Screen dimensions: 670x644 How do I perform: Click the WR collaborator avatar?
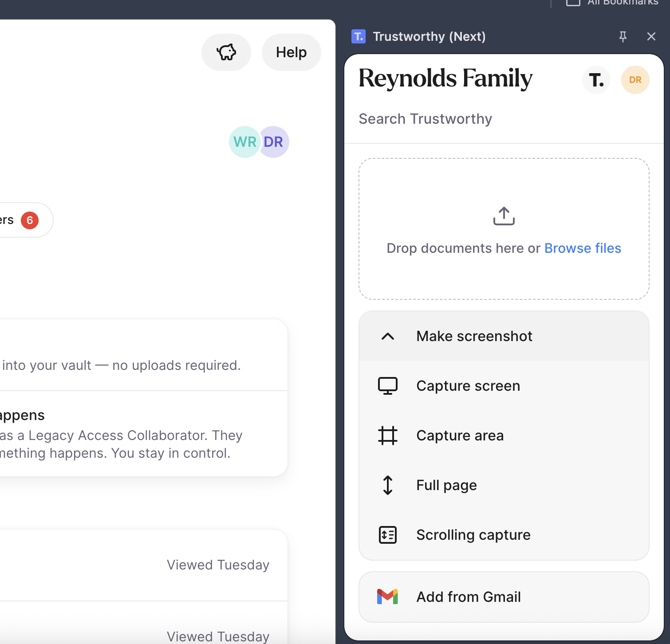tap(244, 142)
